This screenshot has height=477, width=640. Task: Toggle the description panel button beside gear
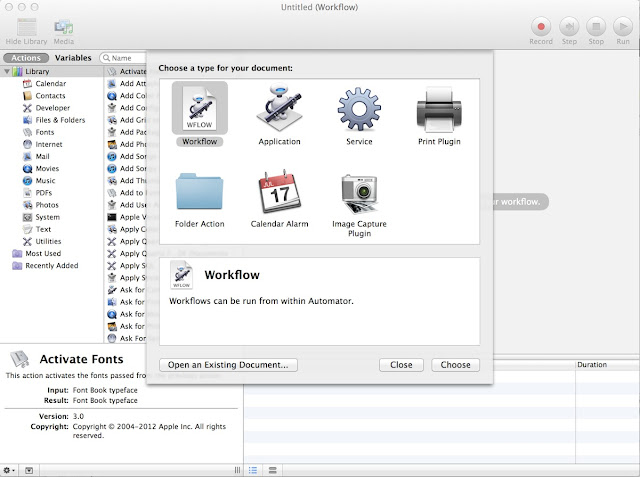click(x=29, y=470)
